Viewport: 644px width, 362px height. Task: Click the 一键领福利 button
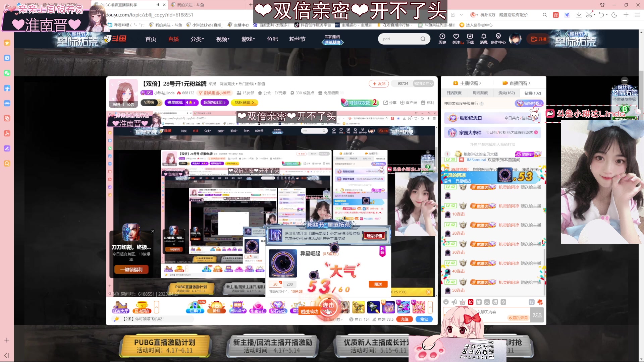coord(131,269)
